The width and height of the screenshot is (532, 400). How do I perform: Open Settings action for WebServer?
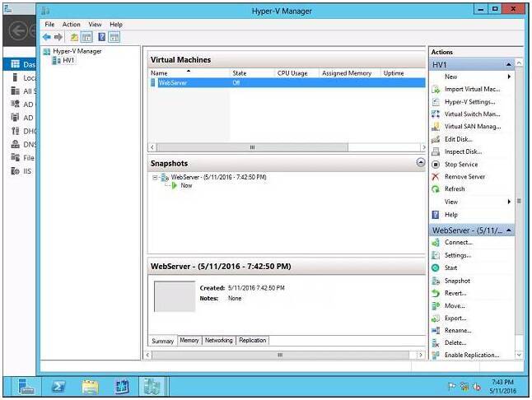pos(457,255)
